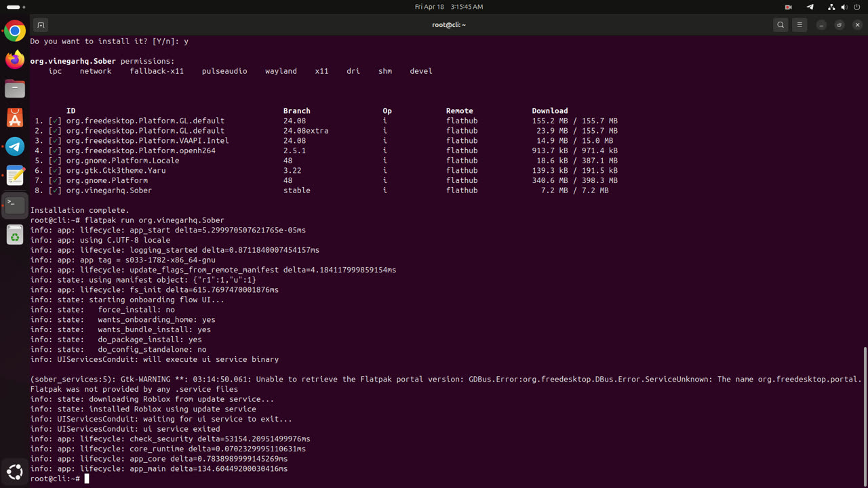Click the Telegram tray icon in top bar

[x=810, y=7]
